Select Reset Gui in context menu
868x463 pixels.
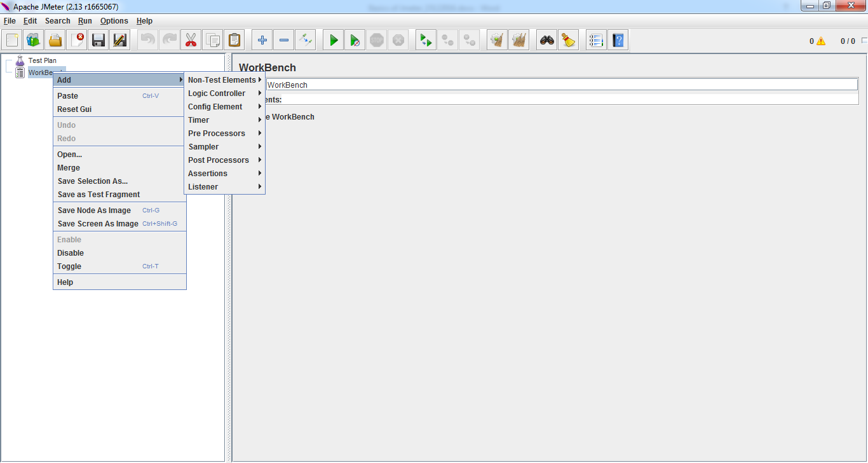click(119, 109)
